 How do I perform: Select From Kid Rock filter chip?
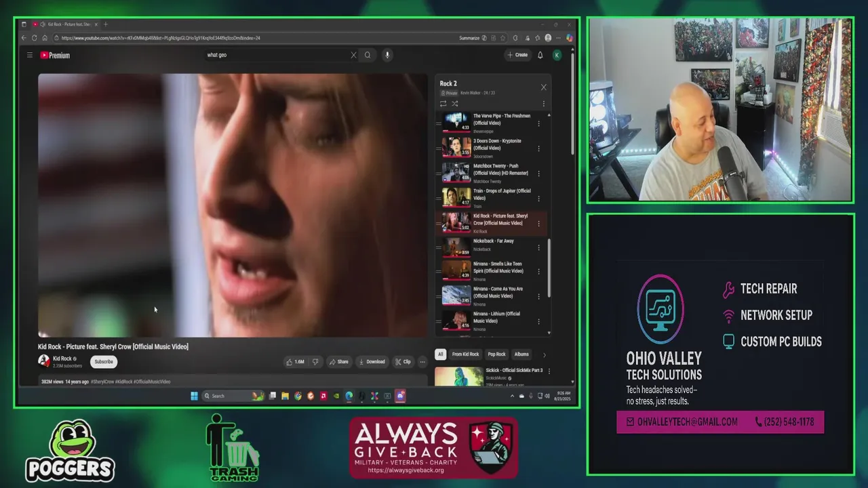pyautogui.click(x=465, y=354)
